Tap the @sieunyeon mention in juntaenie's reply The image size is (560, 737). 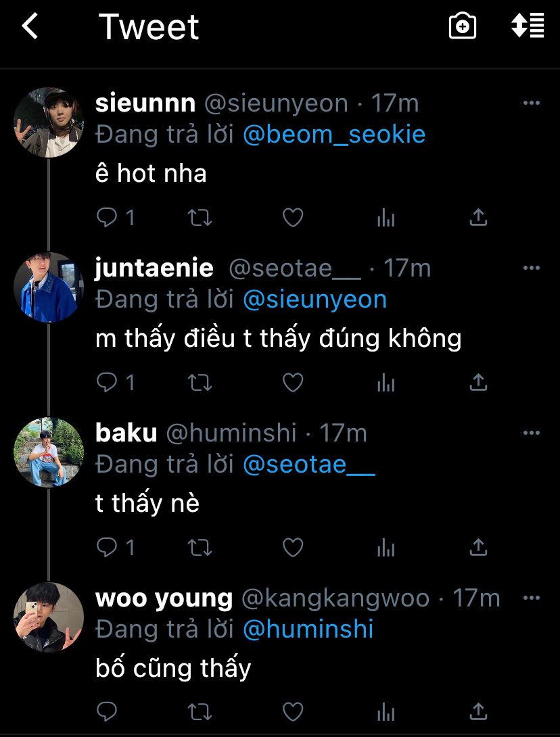[314, 300]
